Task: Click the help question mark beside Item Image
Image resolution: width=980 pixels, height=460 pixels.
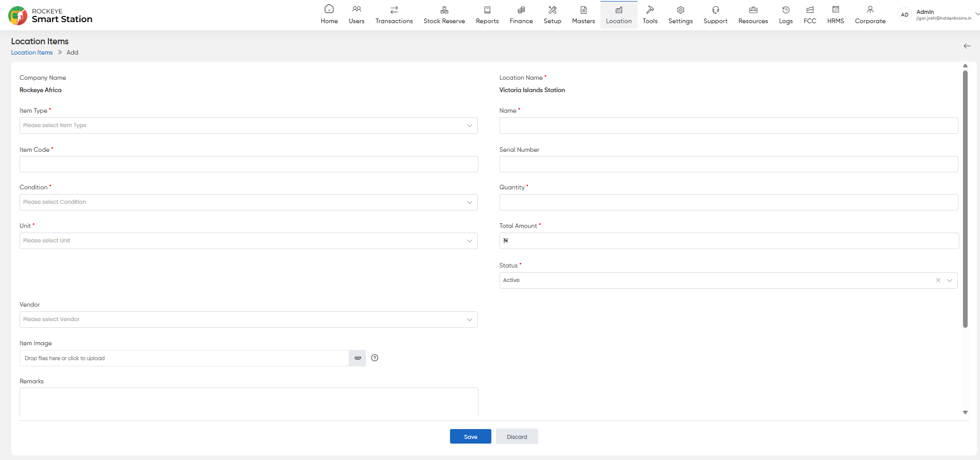Action: click(375, 358)
